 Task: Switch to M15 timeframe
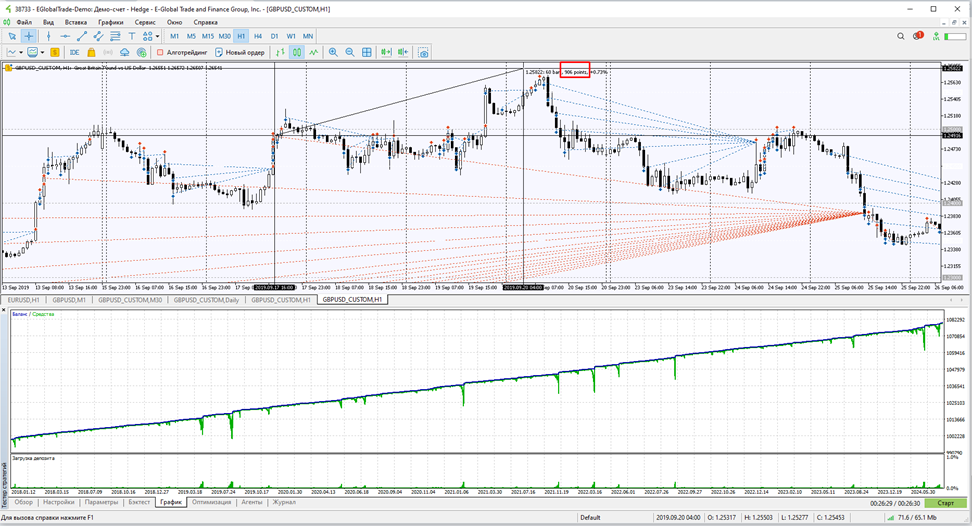point(208,37)
